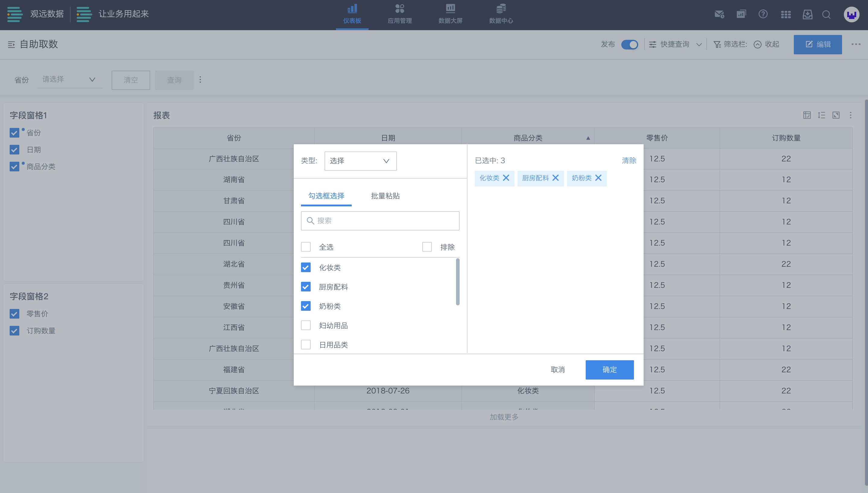The width and height of the screenshot is (868, 493).
Task: Remove the 化妆类 selected tag
Action: (506, 178)
